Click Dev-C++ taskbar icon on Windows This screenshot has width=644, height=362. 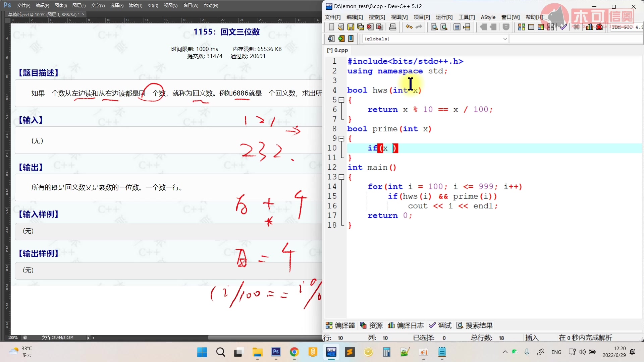tap(331, 352)
